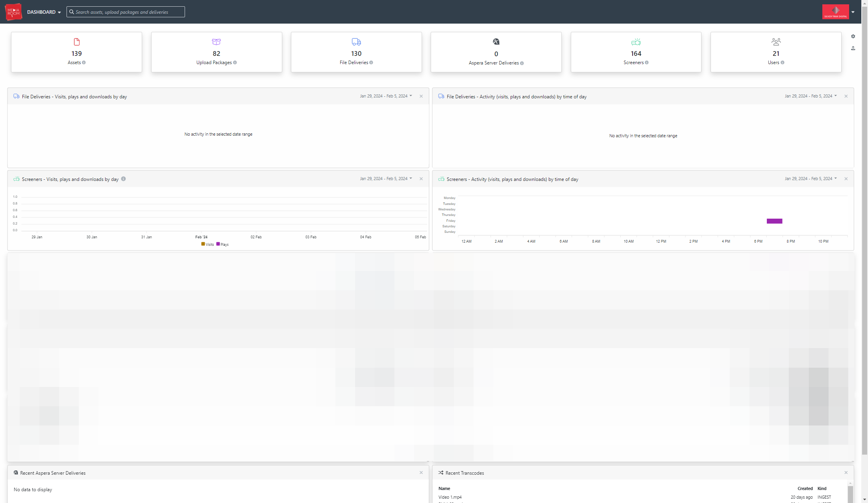Open the Assets card file icon
The height and width of the screenshot is (503, 868).
77,42
